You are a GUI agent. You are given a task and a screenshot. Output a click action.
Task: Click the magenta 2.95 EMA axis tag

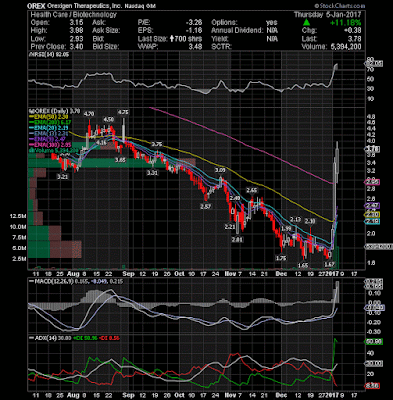(372, 182)
